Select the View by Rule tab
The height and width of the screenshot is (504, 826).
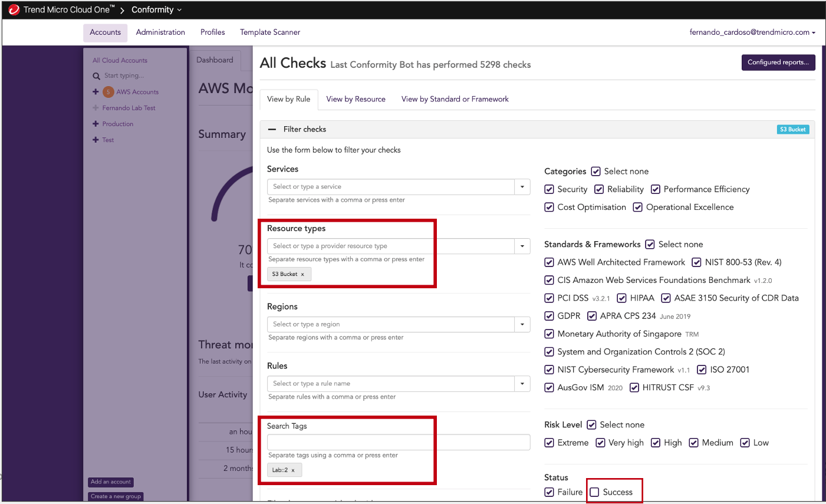click(x=289, y=99)
